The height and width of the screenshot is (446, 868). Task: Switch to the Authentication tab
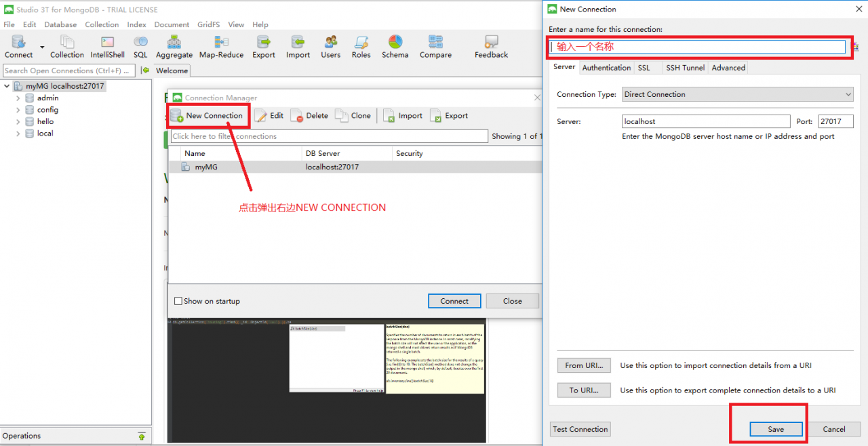606,67
